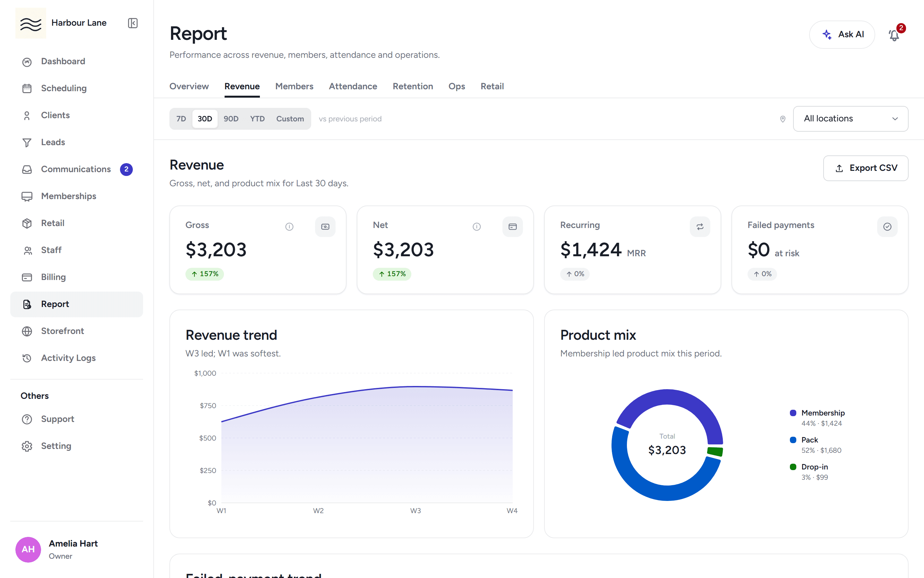The width and height of the screenshot is (924, 578).
Task: Click the Net card credit-card icon
Action: pyautogui.click(x=512, y=227)
